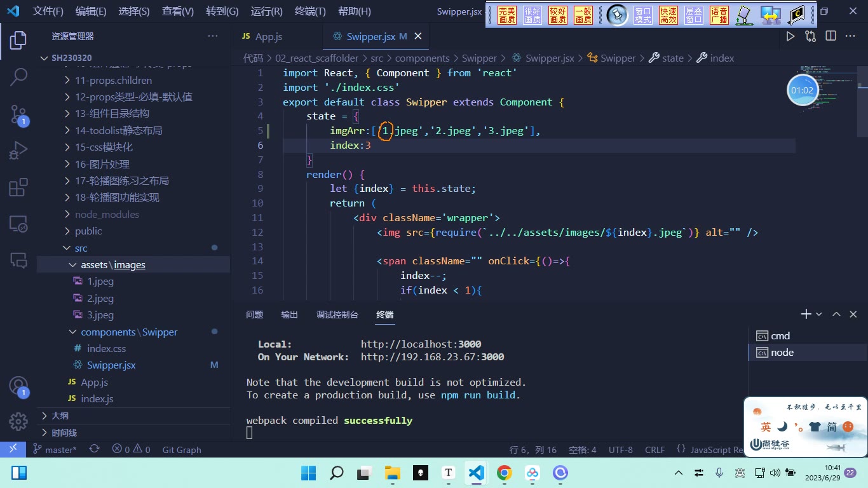This screenshot has width=868, height=488.
Task: Open the Explorer view in activity bar
Action: [18, 41]
